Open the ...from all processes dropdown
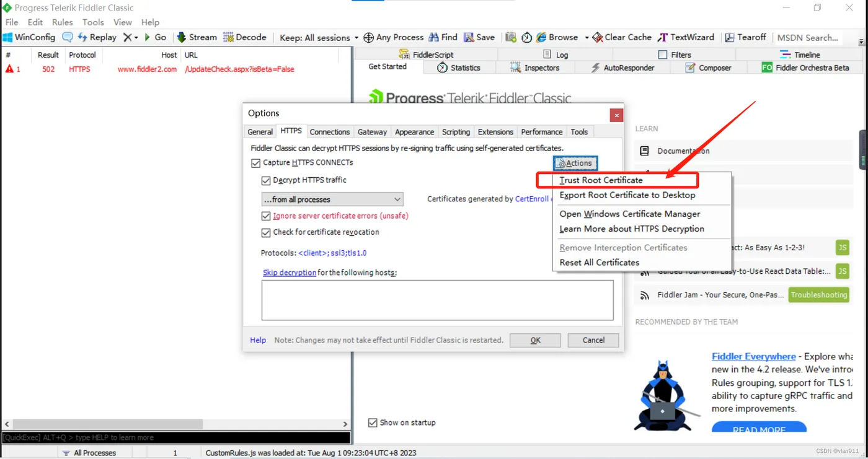Screen dimensions: 868x459 pyautogui.click(x=332, y=199)
